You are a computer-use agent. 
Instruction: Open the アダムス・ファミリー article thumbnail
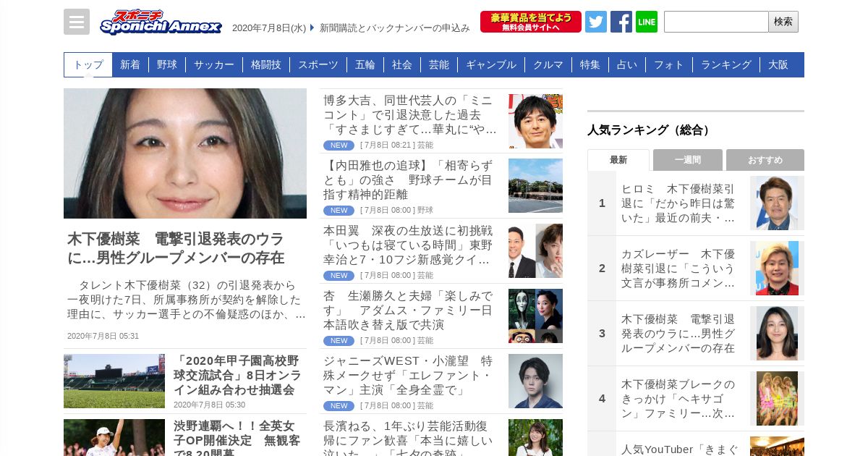(535, 316)
